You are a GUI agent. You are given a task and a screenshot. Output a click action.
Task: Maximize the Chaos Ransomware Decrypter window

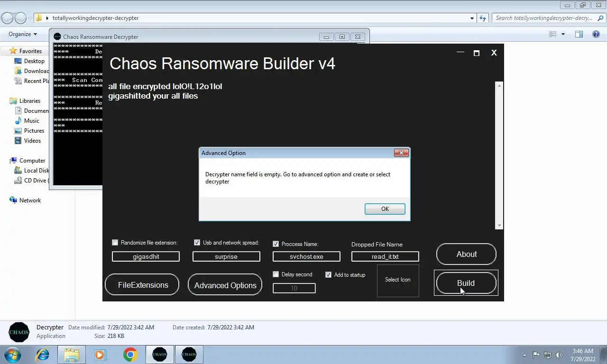pos(342,36)
